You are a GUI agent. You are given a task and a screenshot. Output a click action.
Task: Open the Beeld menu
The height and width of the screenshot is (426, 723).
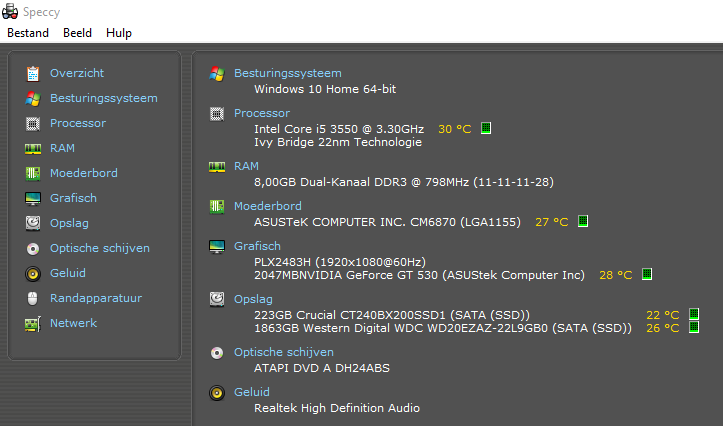[77, 33]
